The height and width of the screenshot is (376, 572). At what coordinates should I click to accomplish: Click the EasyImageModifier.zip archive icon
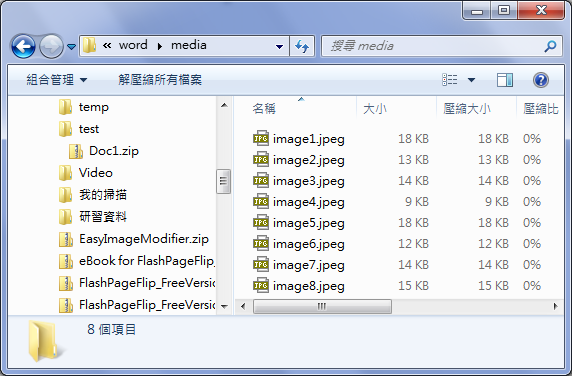[x=66, y=239]
